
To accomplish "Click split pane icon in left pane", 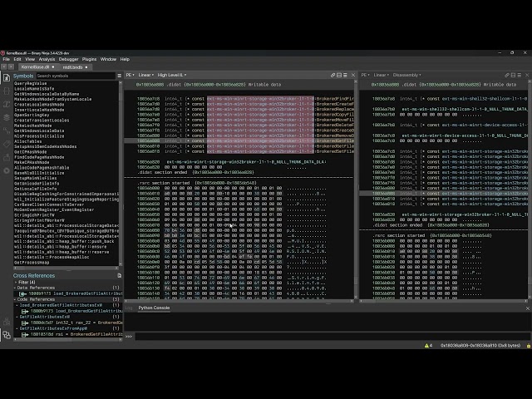I will (339, 75).
